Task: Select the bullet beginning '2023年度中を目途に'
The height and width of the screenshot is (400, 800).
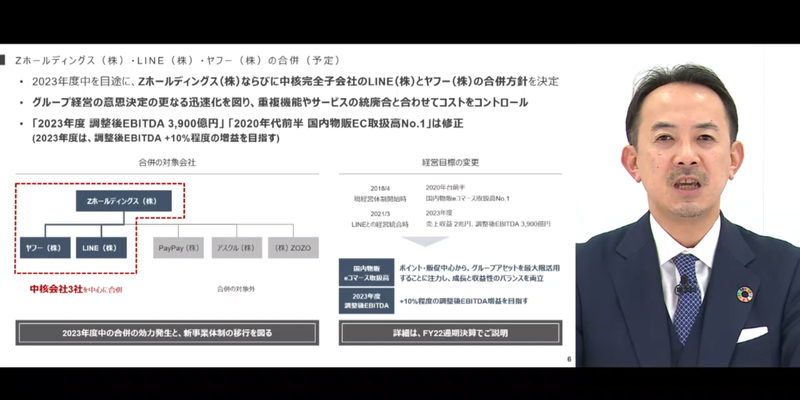Action: [x=295, y=81]
